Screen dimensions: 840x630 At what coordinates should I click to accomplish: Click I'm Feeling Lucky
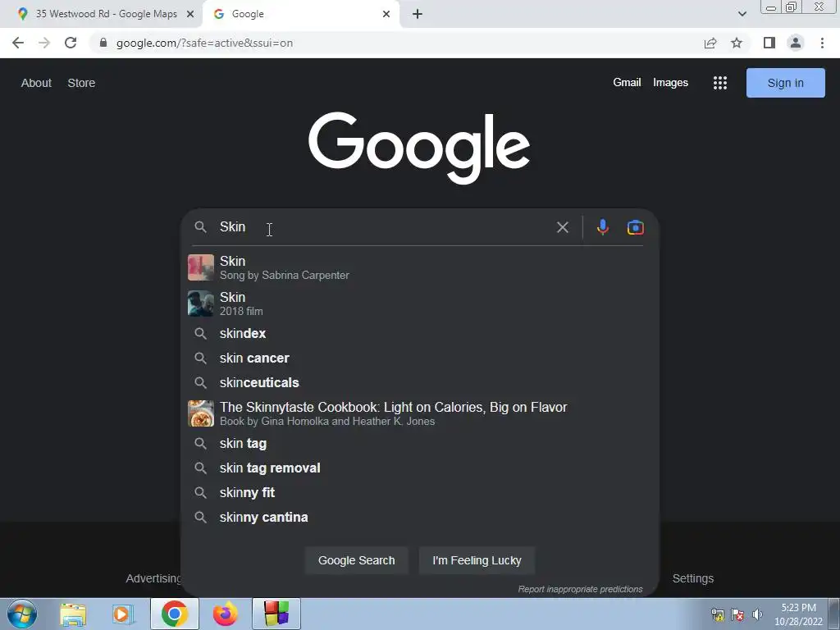477,560
